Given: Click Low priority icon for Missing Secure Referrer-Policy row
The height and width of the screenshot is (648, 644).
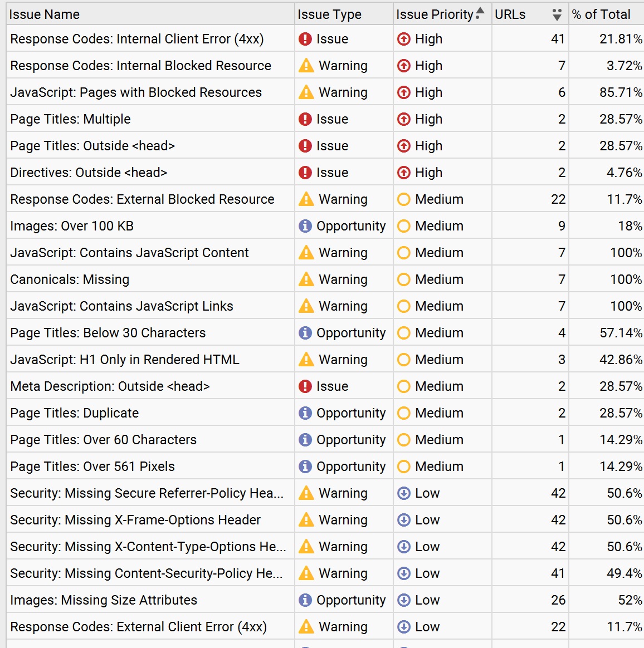Looking at the screenshot, I should (x=404, y=493).
